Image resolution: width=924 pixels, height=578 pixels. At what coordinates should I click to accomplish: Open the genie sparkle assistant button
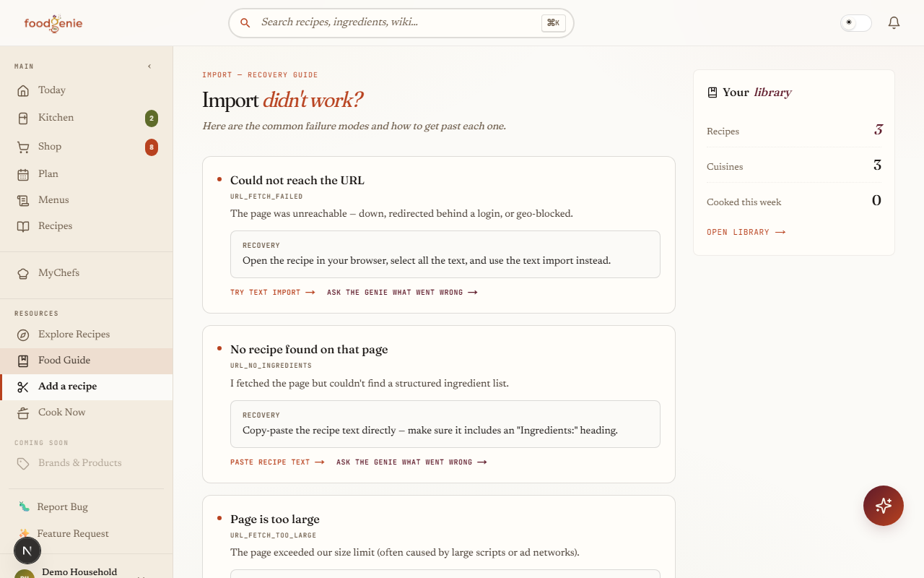(884, 506)
